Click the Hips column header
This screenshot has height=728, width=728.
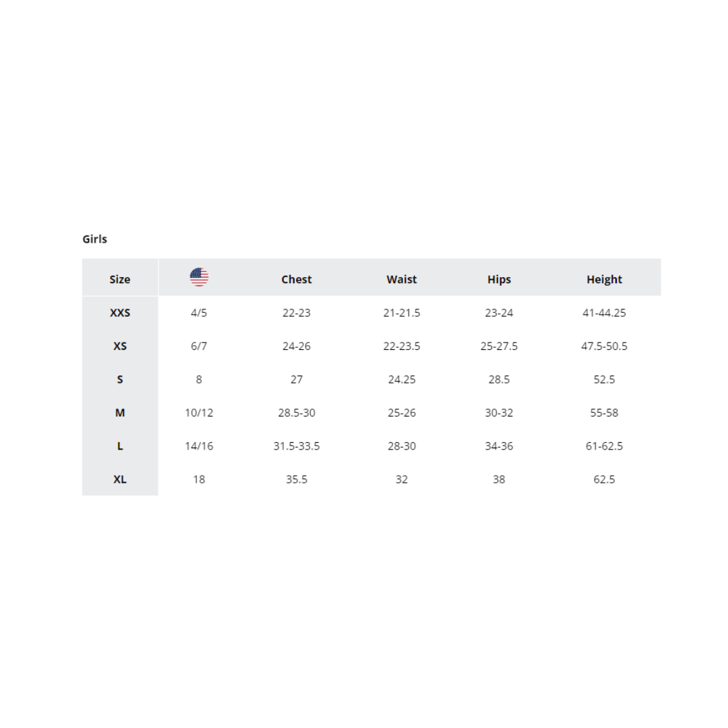point(499,279)
